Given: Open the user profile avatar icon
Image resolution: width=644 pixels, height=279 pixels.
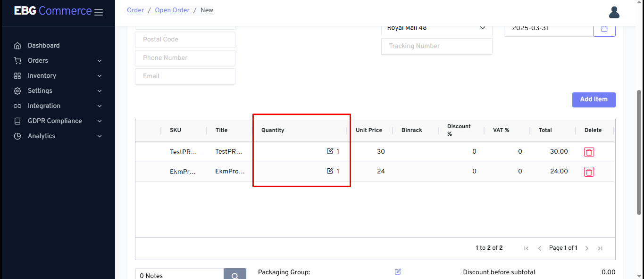Looking at the screenshot, I should pyautogui.click(x=614, y=12).
